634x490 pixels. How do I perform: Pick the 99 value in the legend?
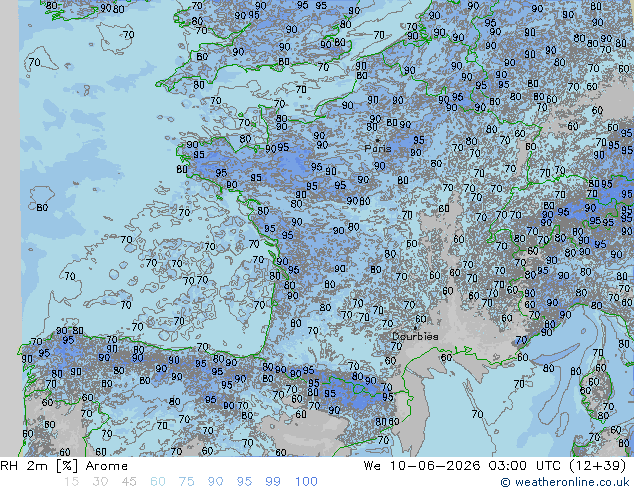(x=273, y=482)
